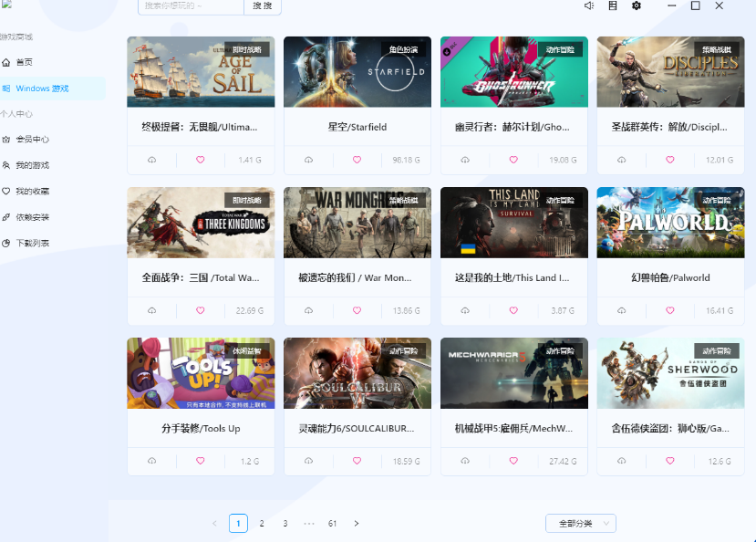
Task: Click the game search input field
Action: pyautogui.click(x=191, y=6)
